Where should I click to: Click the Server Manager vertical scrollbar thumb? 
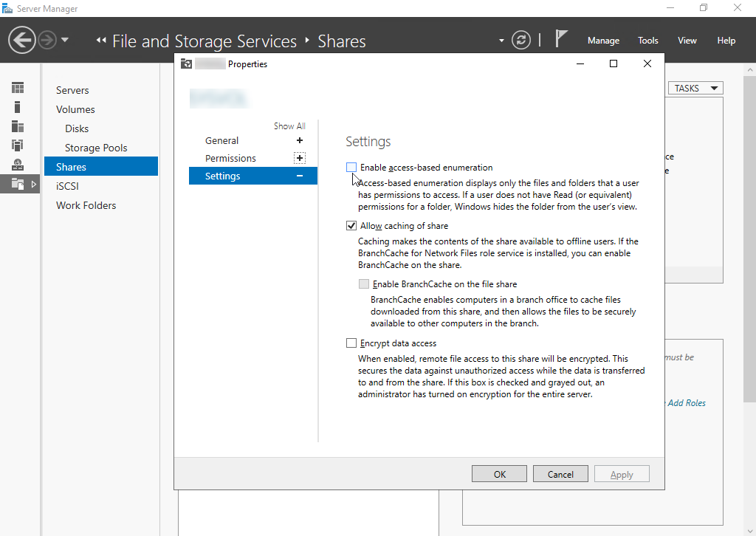tap(750, 238)
